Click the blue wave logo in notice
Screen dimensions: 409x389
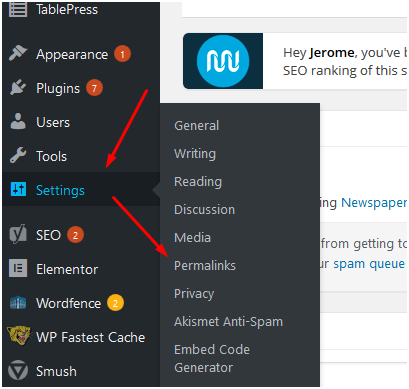click(223, 61)
